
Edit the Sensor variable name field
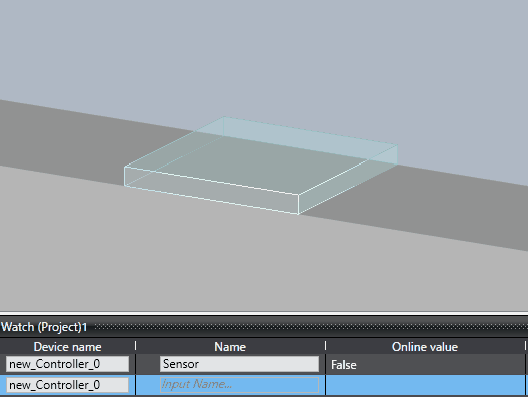pyautogui.click(x=239, y=364)
